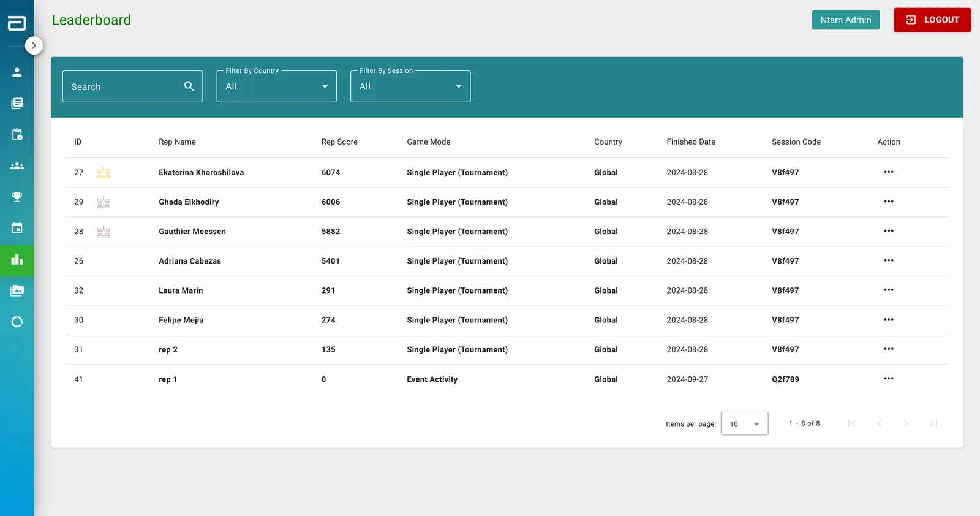The width and height of the screenshot is (980, 516).
Task: Open the library sidebar icon
Action: [x=17, y=103]
